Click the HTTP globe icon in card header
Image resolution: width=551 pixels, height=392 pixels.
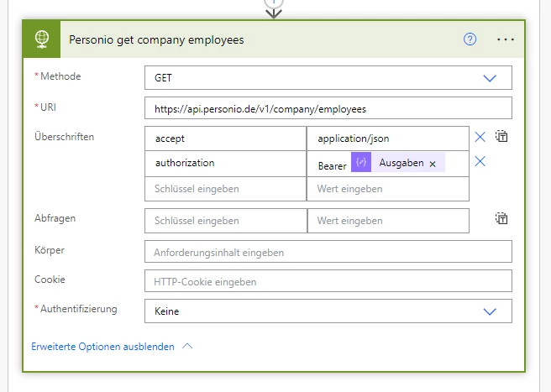(x=42, y=39)
